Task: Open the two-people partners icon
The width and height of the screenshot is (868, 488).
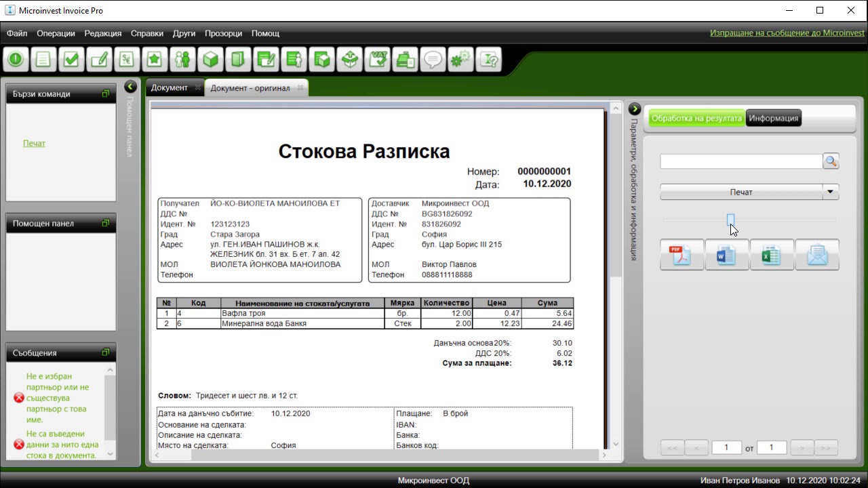Action: (x=182, y=60)
